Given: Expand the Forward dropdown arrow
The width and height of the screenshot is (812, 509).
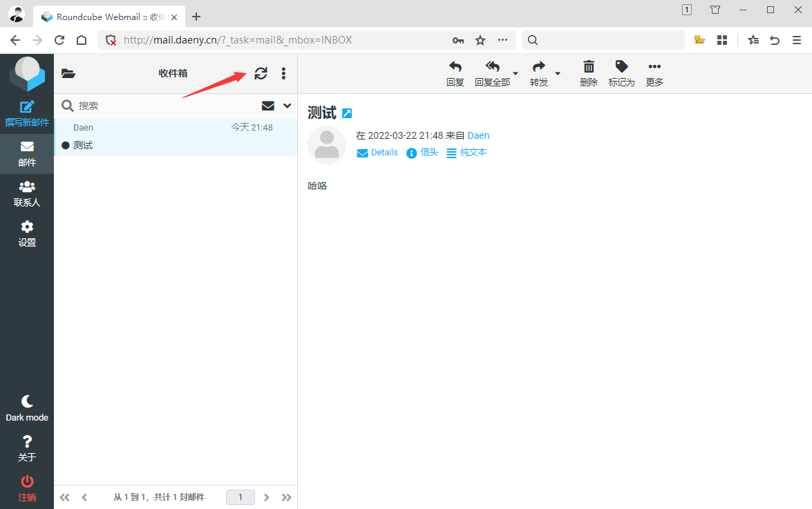Looking at the screenshot, I should 558,73.
